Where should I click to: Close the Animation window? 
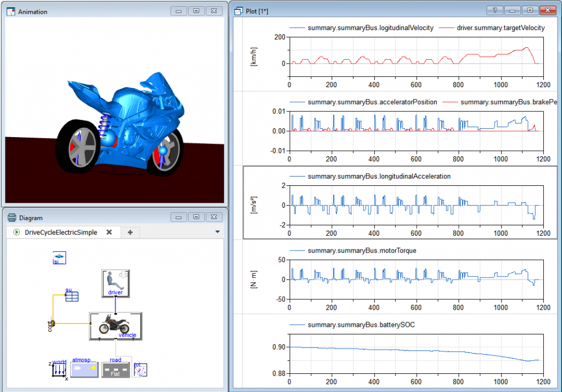pos(213,11)
